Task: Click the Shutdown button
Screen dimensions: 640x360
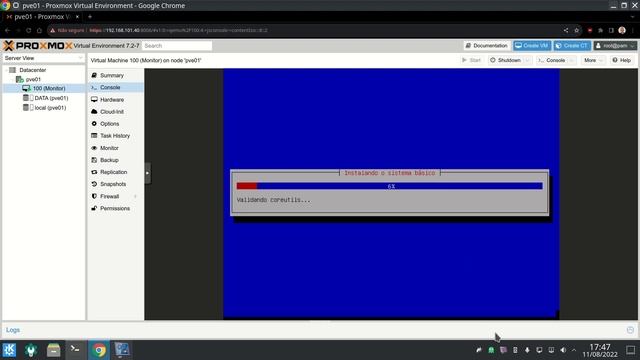Action: 505,60
